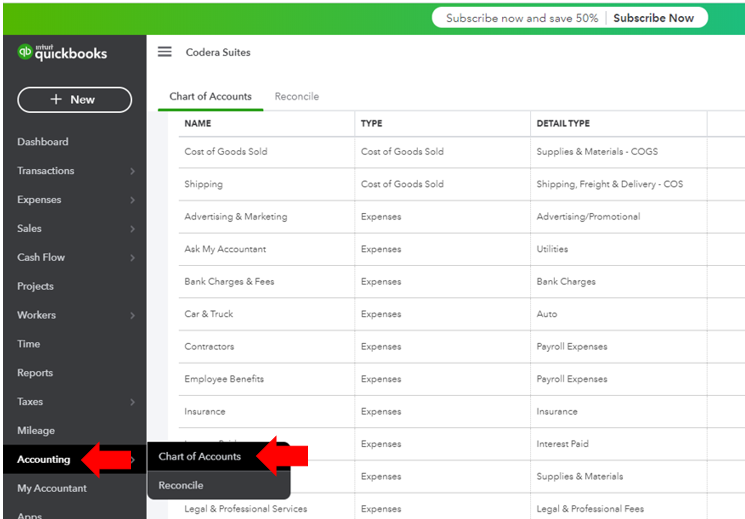Open the Dashboard page
Viewport: 745px width, 519px height.
(43, 142)
